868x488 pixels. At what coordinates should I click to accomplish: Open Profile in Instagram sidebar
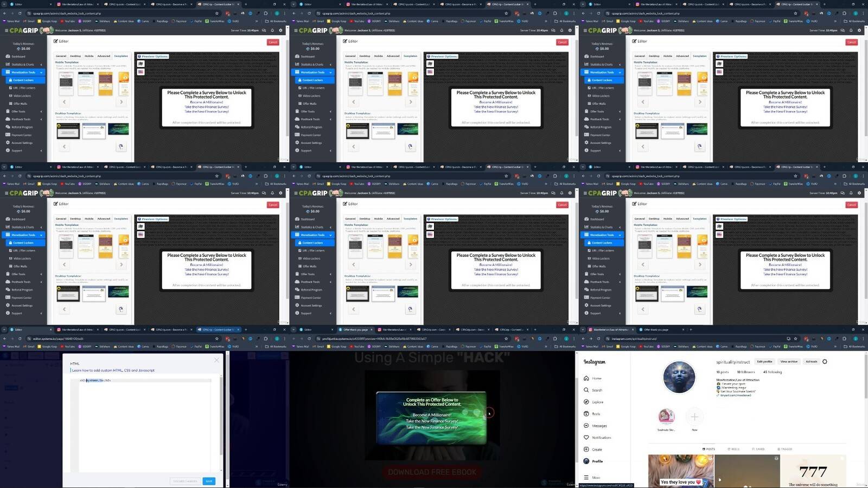click(x=593, y=461)
